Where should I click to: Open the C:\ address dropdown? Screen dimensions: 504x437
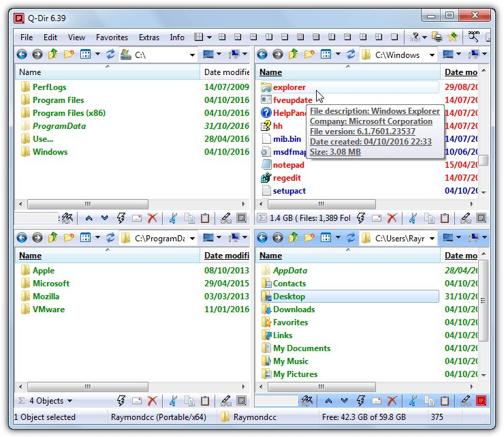(192, 55)
